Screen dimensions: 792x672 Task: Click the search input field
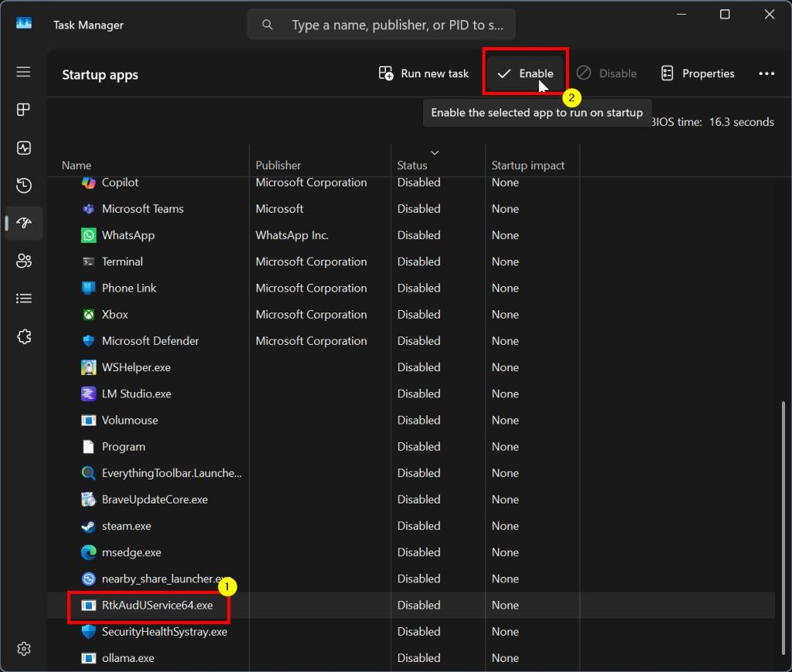[x=381, y=24]
